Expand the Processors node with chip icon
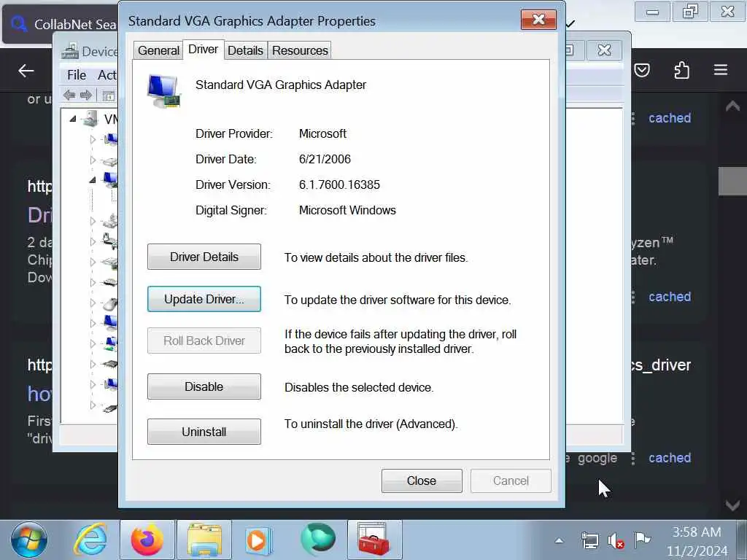The image size is (747, 560). point(93,365)
